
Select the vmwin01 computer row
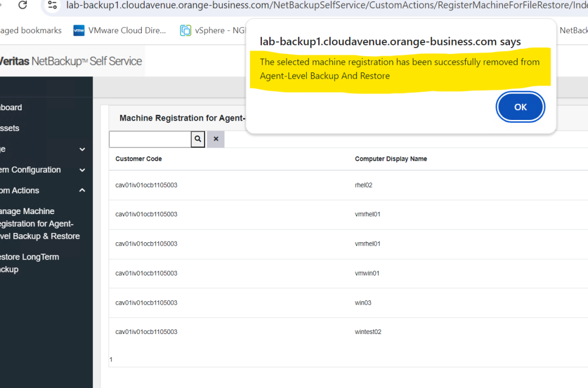(349, 273)
